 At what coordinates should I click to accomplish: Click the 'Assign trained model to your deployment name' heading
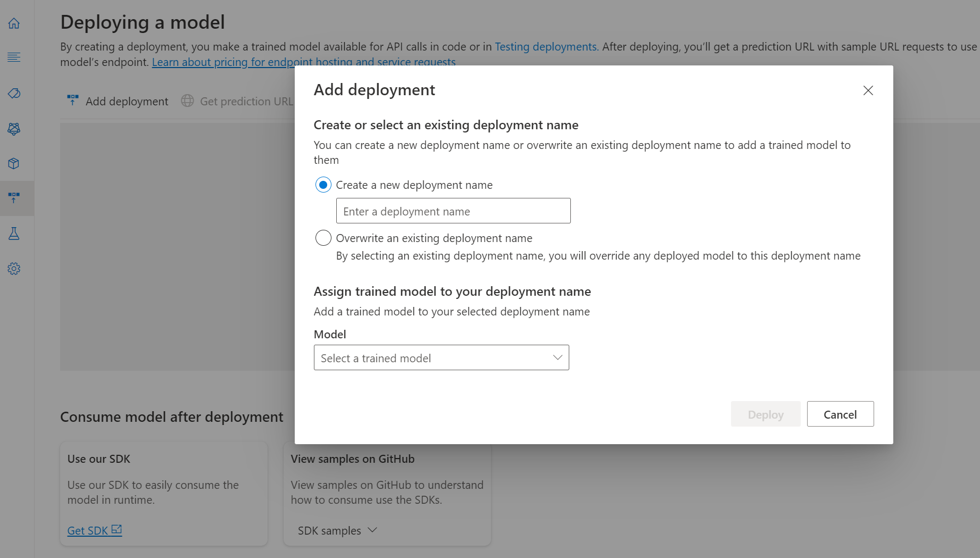(x=452, y=292)
